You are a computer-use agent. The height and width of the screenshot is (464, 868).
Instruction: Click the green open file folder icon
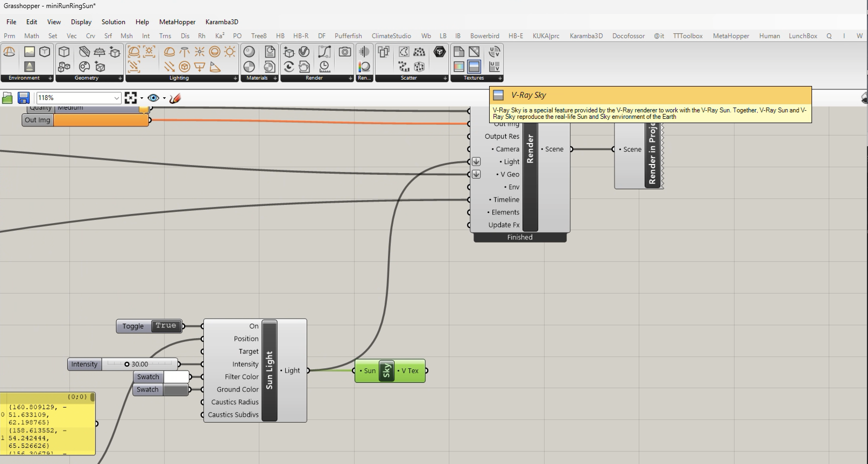coord(8,98)
